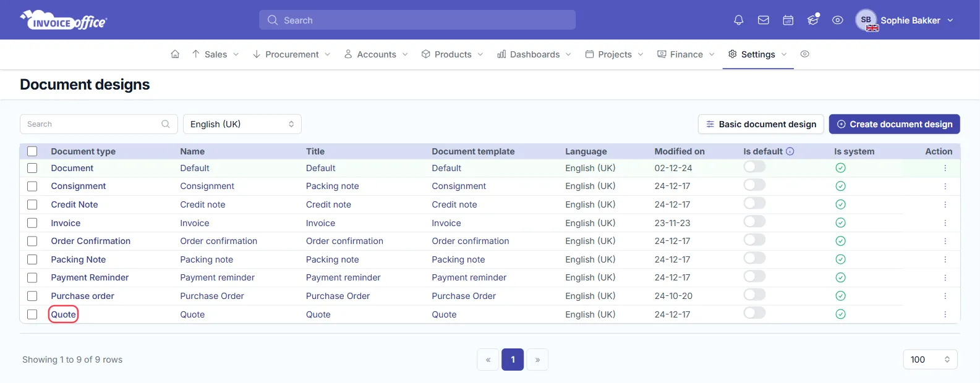The height and width of the screenshot is (383, 980).
Task: Click the table Search input field
Action: [99, 124]
